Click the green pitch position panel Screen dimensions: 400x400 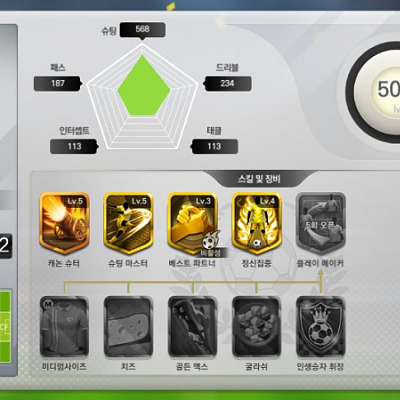pos(5,327)
